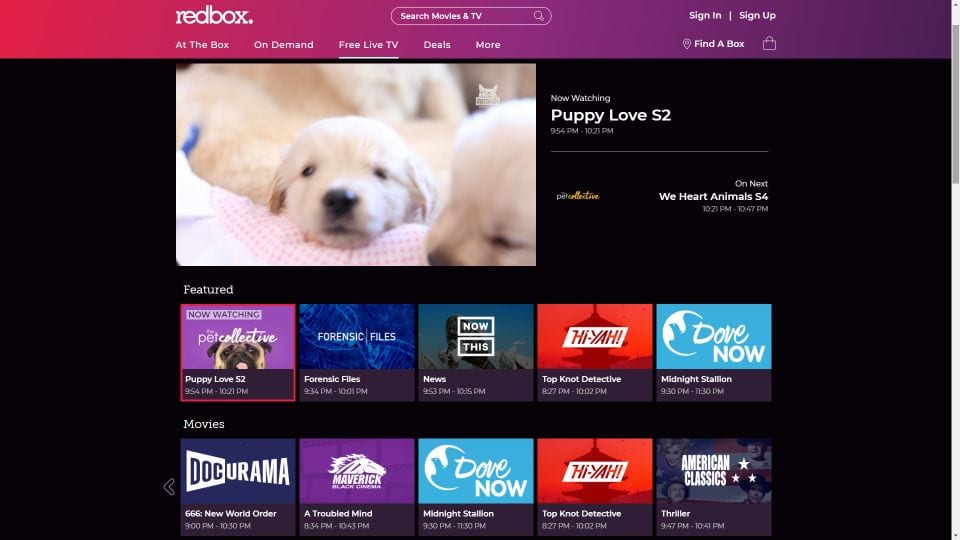Click the Sign Up link
The image size is (960, 540).
[757, 15]
